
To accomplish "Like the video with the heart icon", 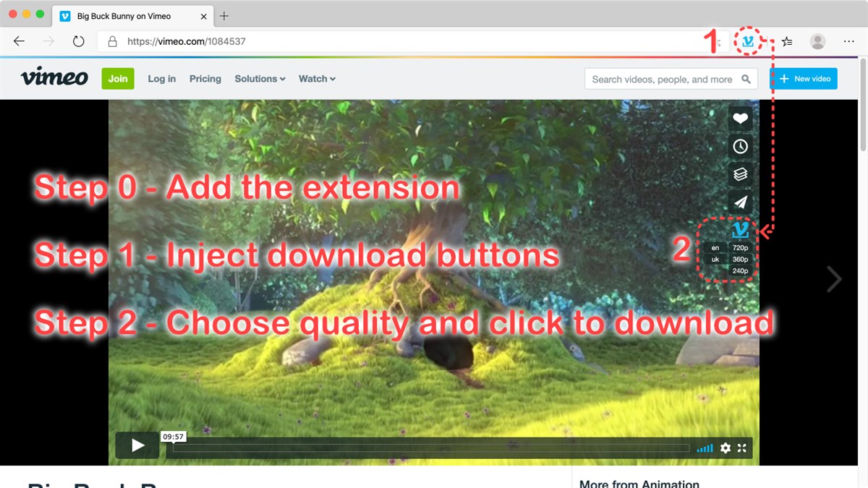I will (740, 119).
